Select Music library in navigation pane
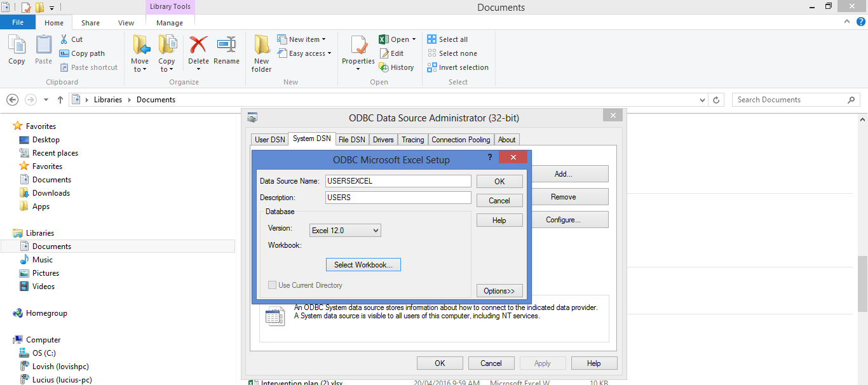 point(43,260)
